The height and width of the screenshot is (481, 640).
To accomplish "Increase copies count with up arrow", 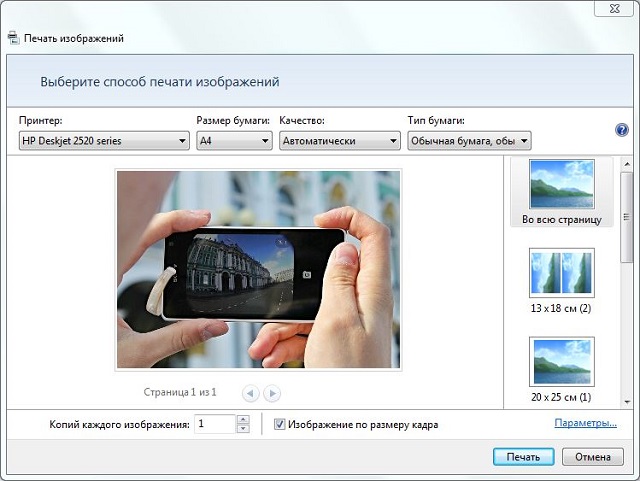I will pos(242,419).
